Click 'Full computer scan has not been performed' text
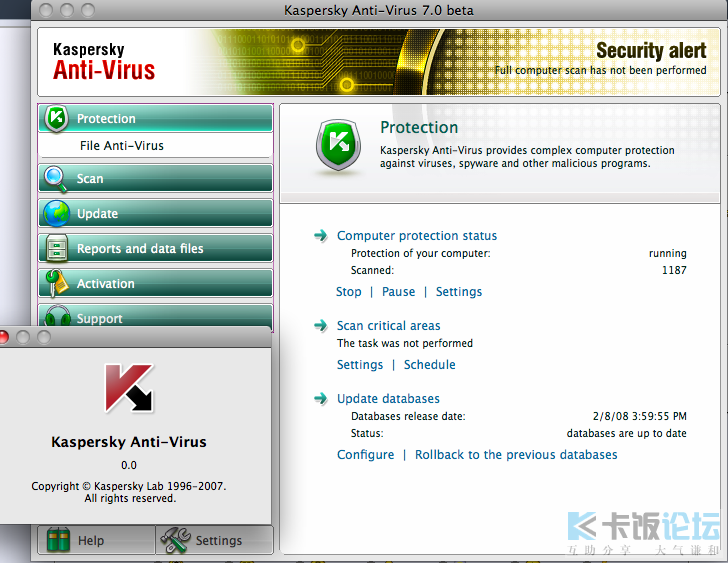 pos(600,71)
